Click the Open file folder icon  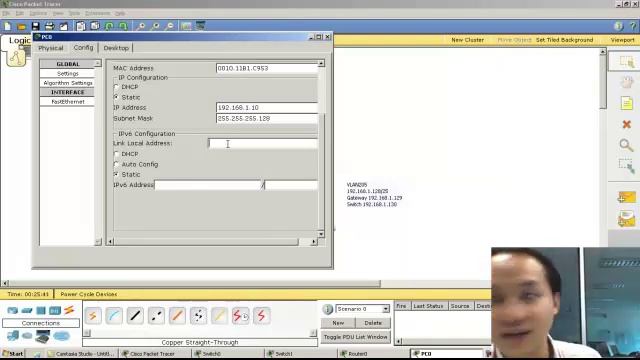click(x=22, y=27)
